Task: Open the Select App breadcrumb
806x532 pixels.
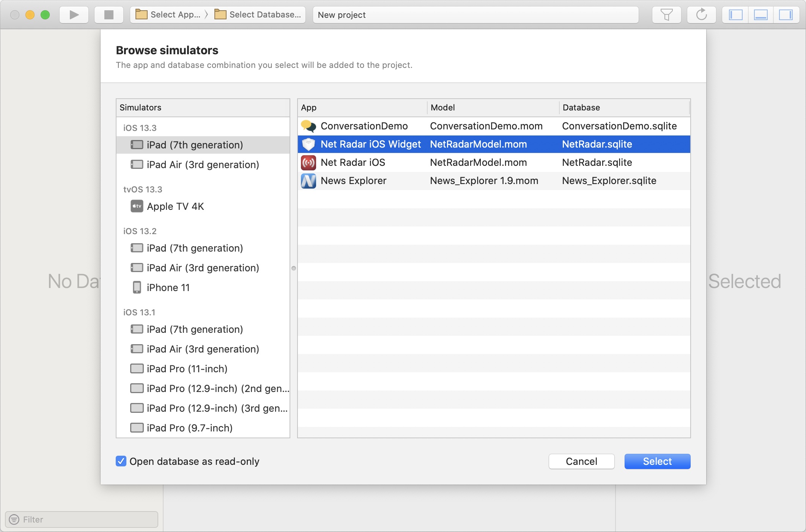Action: point(168,15)
